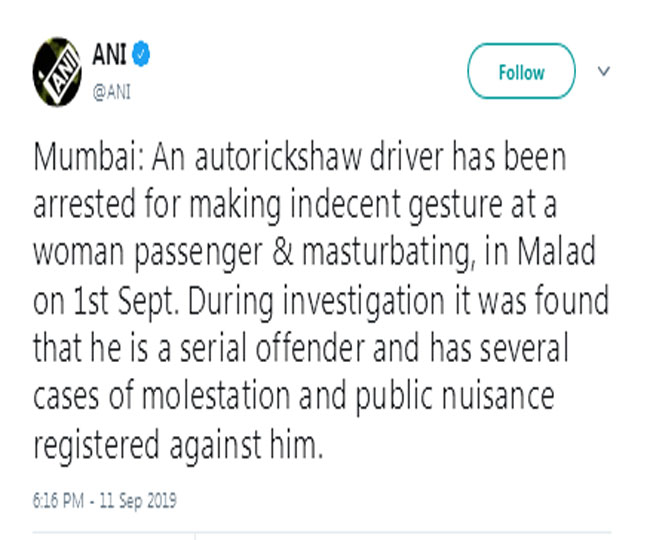Screen dimensions: 650x540
Task: Click the word molestation in tweet
Action: pyautogui.click(x=216, y=395)
